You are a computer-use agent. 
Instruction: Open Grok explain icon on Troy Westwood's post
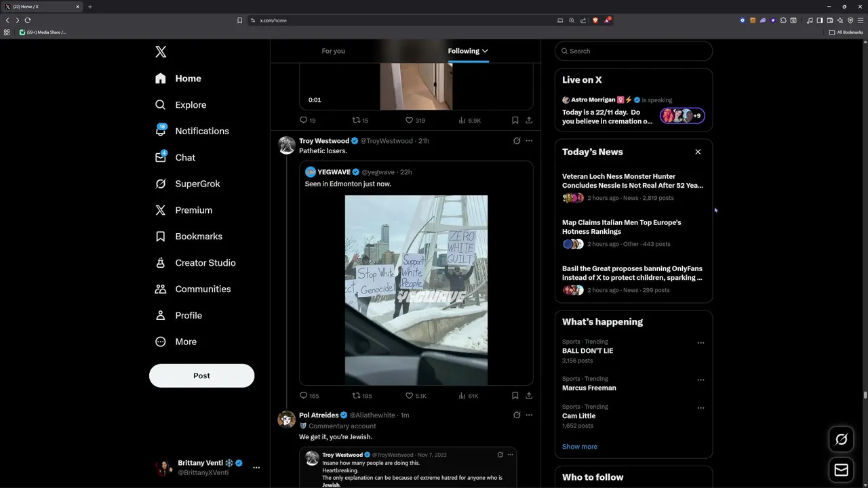[x=517, y=141]
